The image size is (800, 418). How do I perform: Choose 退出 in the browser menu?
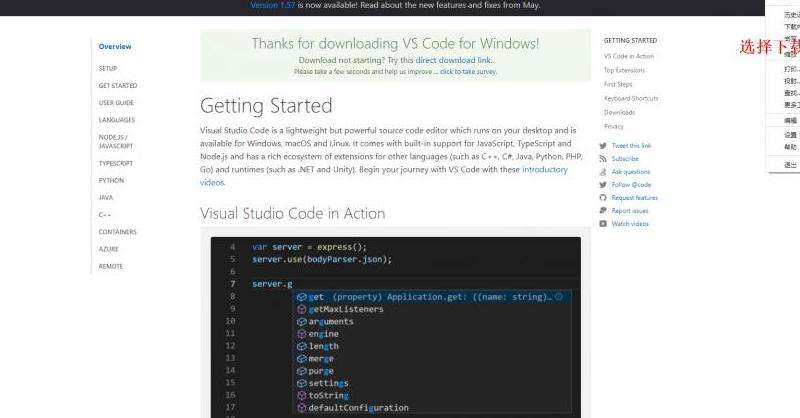pos(790,165)
